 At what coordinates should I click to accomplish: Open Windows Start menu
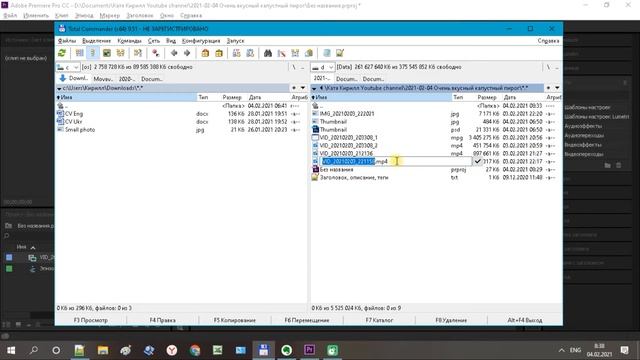coord(11,350)
